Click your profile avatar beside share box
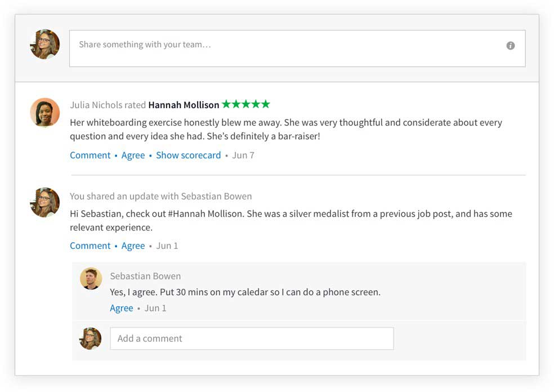 pyautogui.click(x=45, y=44)
